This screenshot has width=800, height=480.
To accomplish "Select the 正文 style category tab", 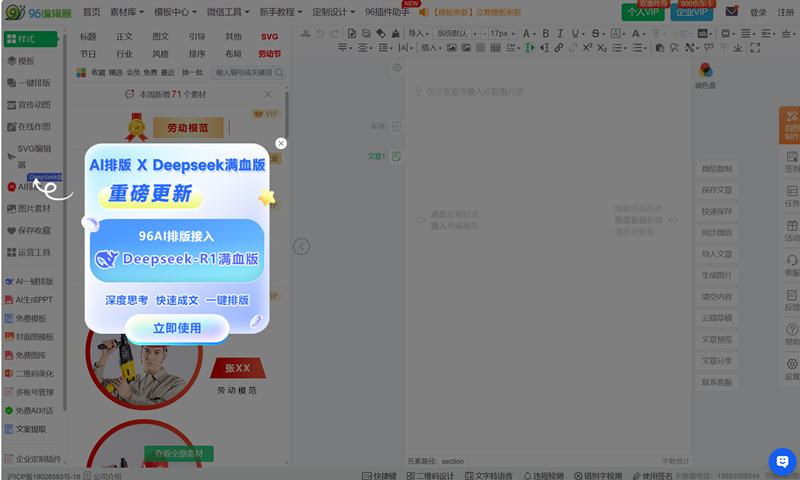I will point(124,36).
